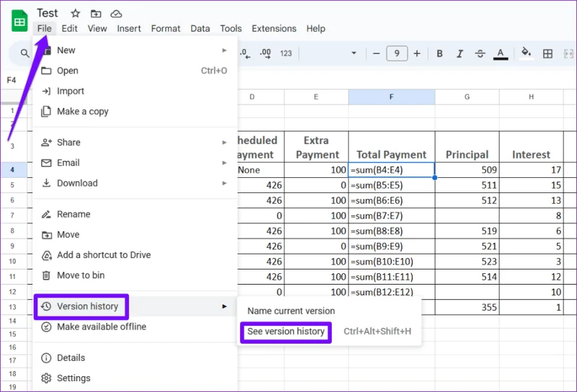Click the Google Sheets home logo

tap(19, 21)
